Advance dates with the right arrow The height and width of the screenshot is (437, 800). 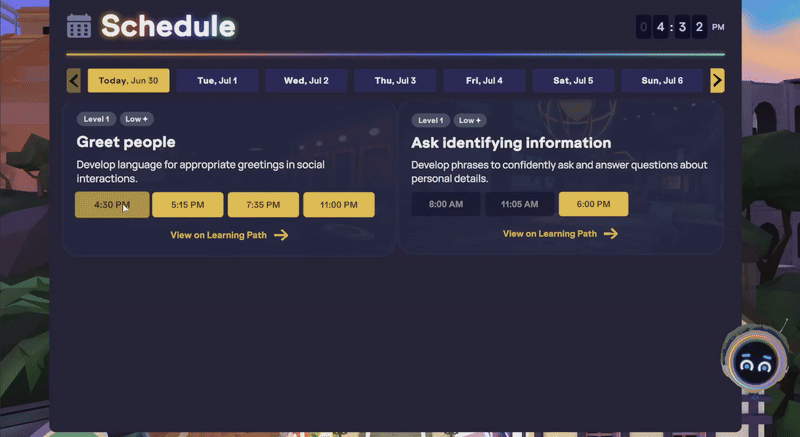click(717, 81)
